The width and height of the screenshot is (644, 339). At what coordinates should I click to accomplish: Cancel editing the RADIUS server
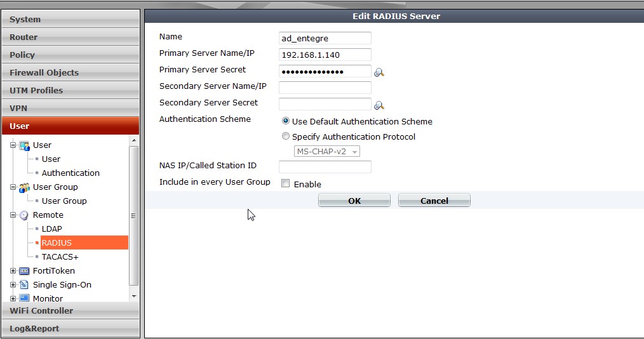click(434, 201)
